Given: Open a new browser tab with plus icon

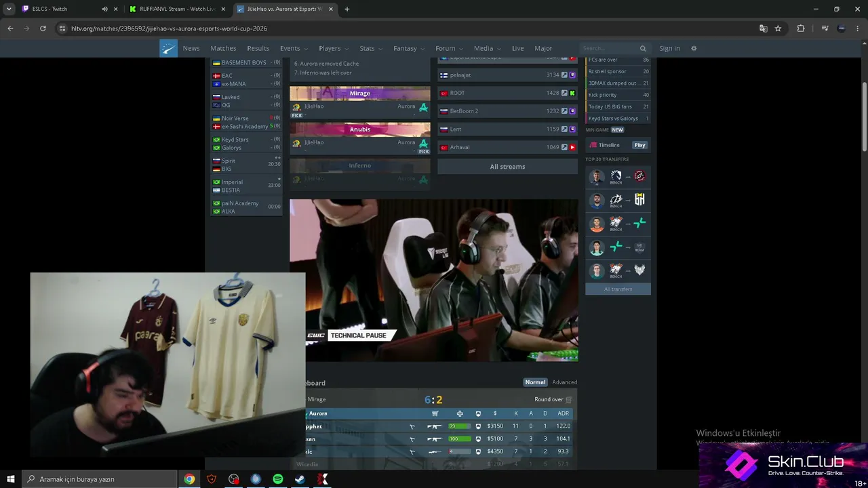Looking at the screenshot, I should point(347,9).
